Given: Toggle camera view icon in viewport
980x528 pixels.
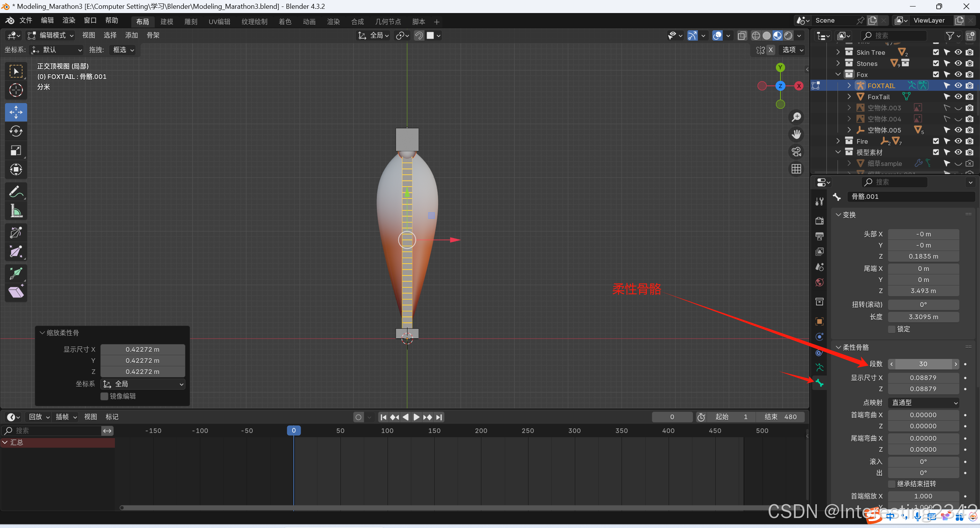Looking at the screenshot, I should pyautogui.click(x=797, y=152).
